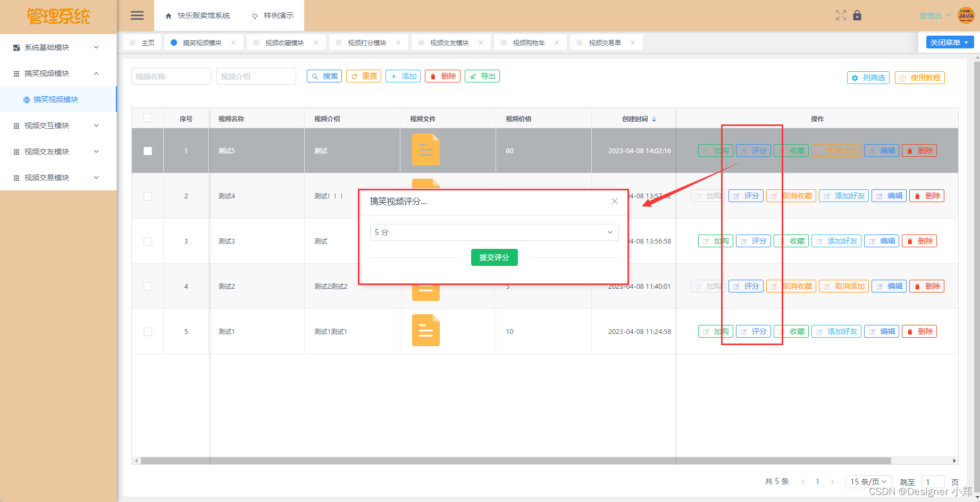The height and width of the screenshot is (502, 980).
Task: Click the horizontal table scrollbar
Action: tap(516, 461)
